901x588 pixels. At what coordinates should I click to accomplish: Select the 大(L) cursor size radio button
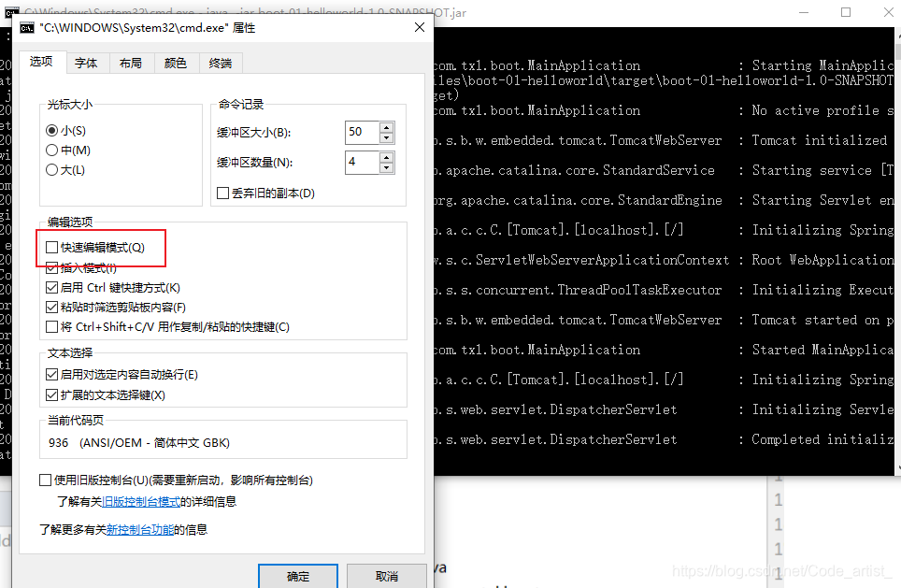(x=51, y=169)
